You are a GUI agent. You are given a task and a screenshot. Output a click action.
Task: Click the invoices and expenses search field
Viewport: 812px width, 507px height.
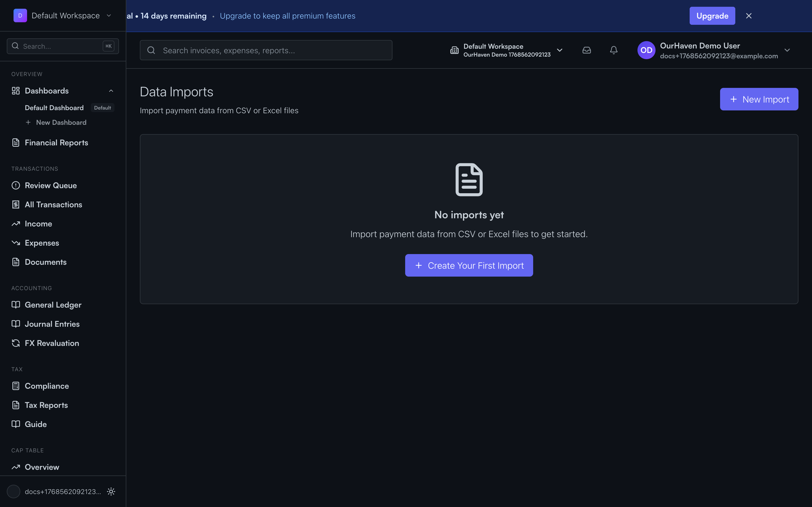[265, 50]
